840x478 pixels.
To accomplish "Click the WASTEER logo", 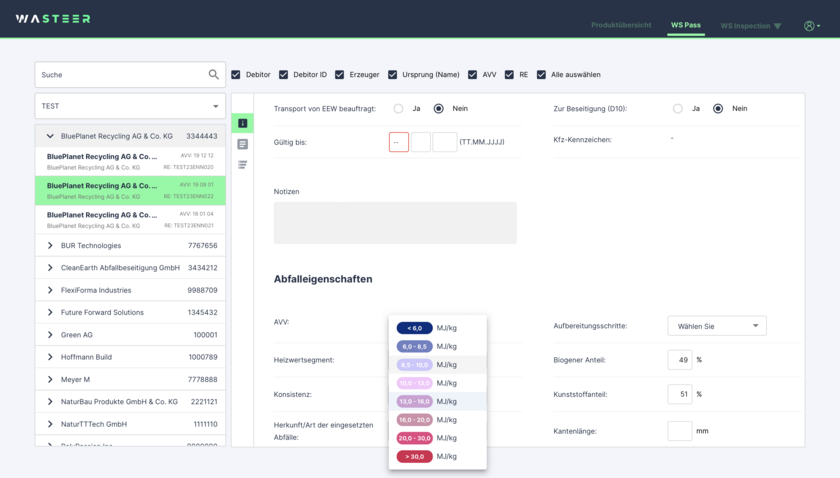I will pos(53,19).
